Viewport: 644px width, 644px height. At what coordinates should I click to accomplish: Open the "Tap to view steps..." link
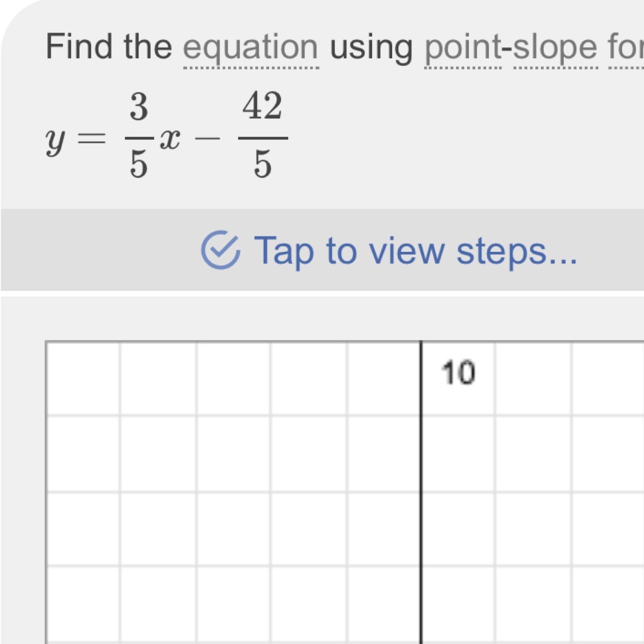[x=416, y=251]
